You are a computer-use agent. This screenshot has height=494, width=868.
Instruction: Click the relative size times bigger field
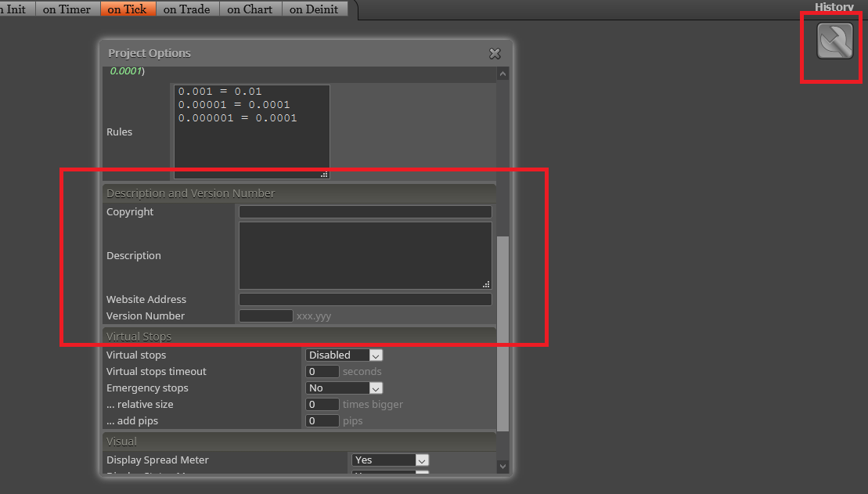click(322, 404)
